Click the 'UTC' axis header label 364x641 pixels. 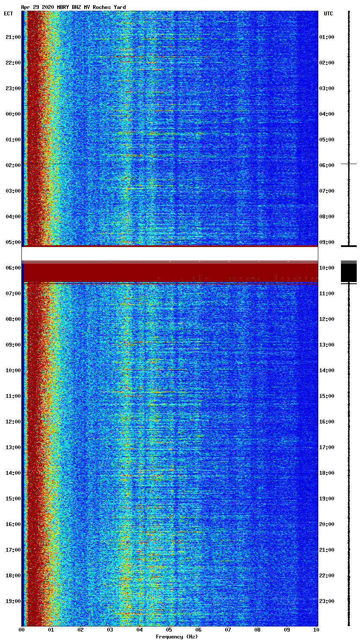[328, 14]
